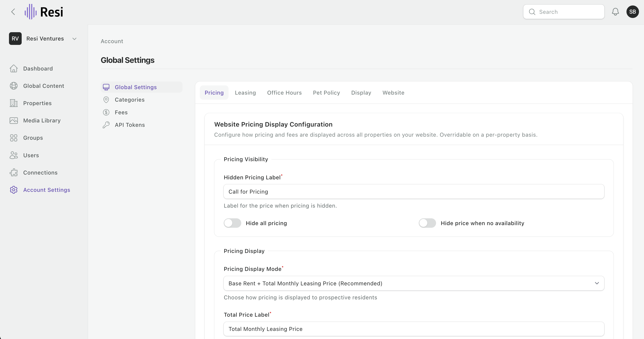Image resolution: width=644 pixels, height=339 pixels.
Task: Open the Users page
Action: 31,155
